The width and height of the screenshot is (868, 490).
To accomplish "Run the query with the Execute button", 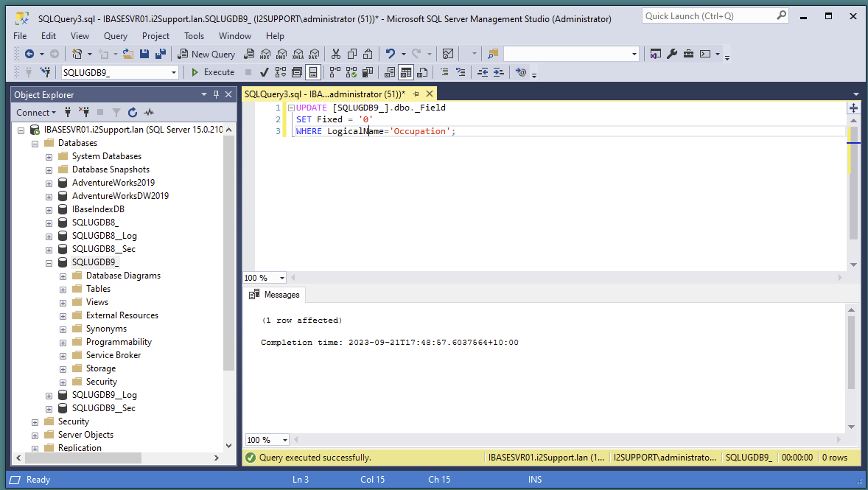I will 213,72.
